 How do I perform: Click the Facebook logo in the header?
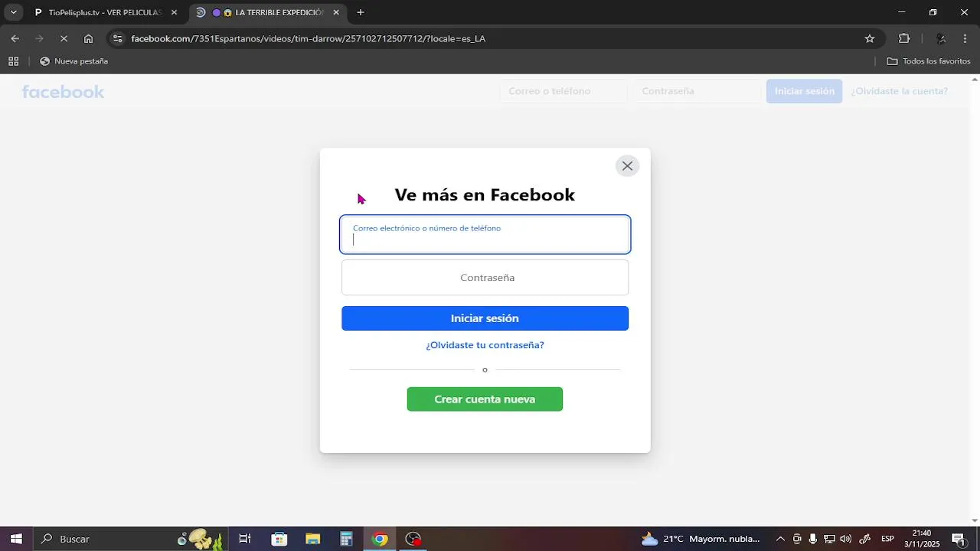(63, 92)
